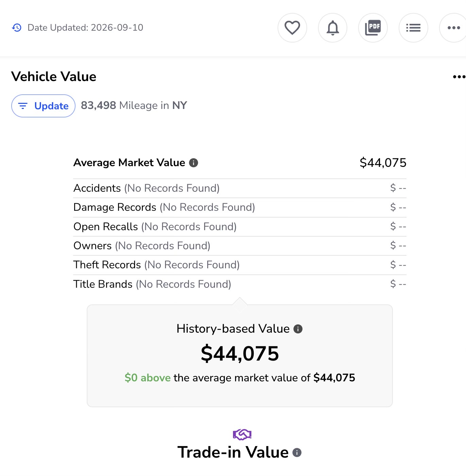The width and height of the screenshot is (466, 476).
Task: Add vehicle to favorites with heart icon
Action: [x=292, y=28]
